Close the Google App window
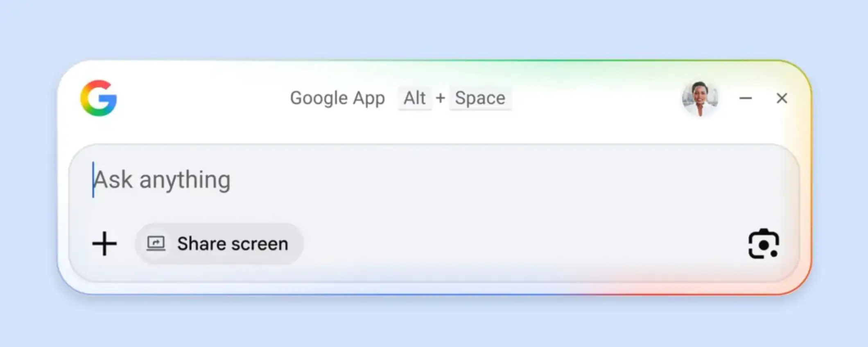This screenshot has width=868, height=347. click(782, 98)
